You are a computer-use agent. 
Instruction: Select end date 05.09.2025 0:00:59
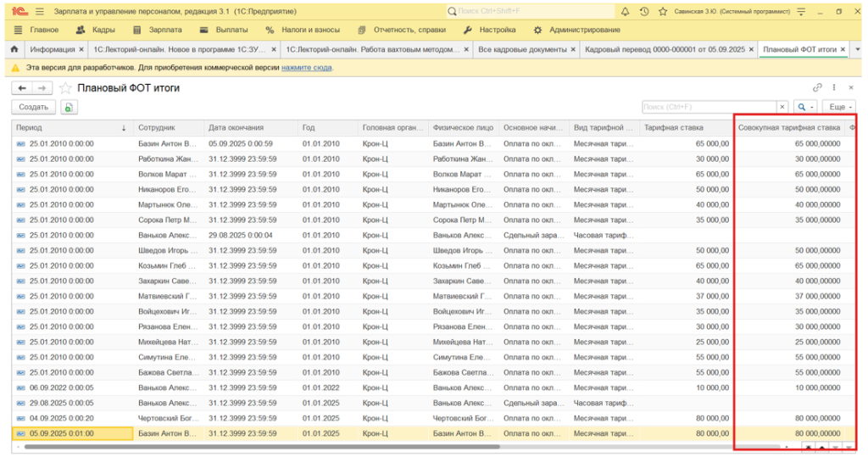pos(250,143)
